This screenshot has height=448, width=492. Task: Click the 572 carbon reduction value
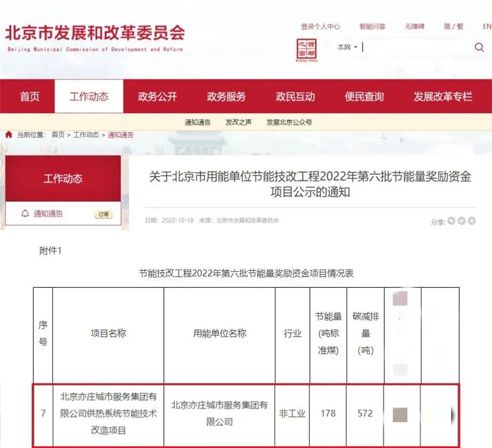pyautogui.click(x=365, y=413)
